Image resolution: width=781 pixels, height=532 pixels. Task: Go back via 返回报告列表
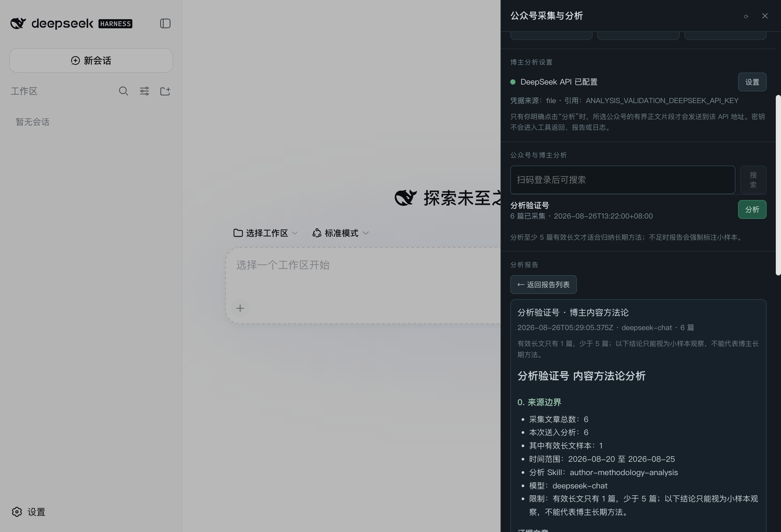[543, 285]
